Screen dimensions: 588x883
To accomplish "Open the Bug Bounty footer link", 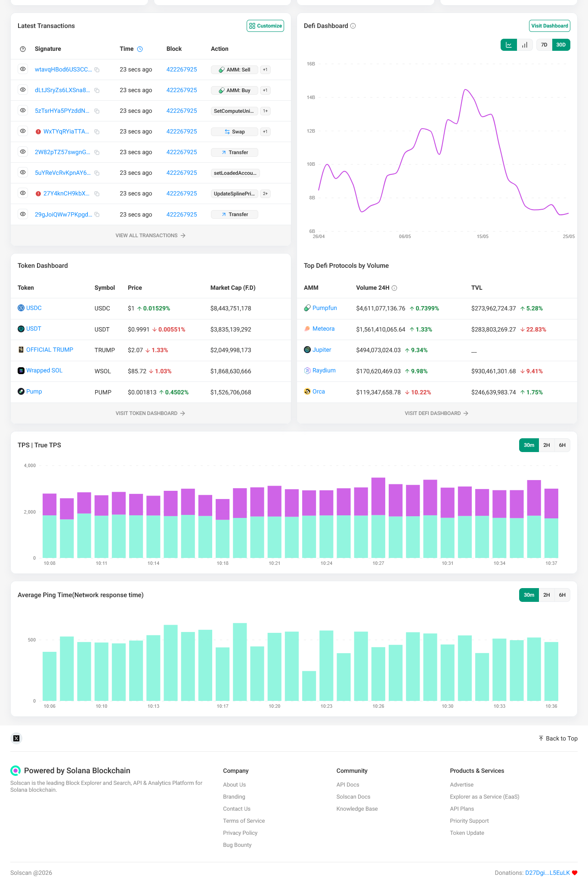I will [x=237, y=845].
